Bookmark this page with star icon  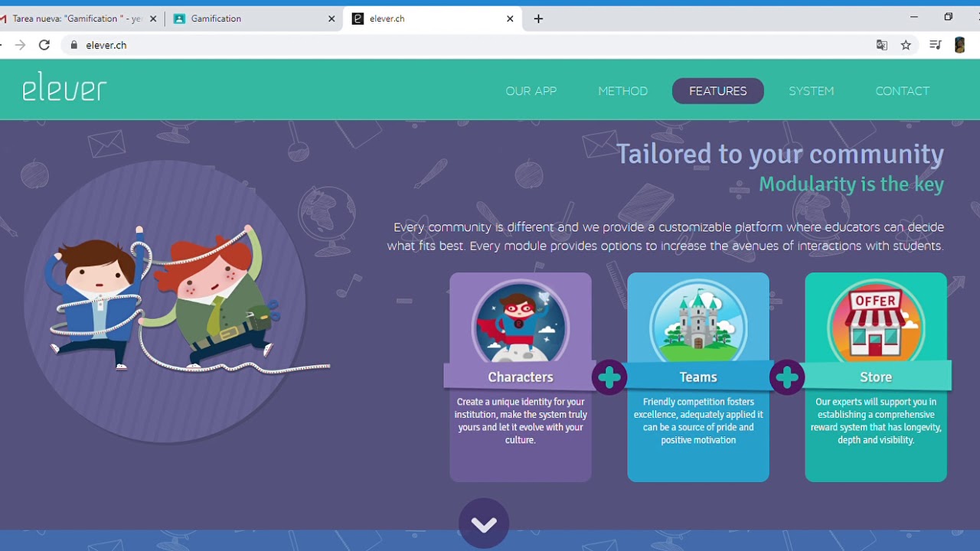point(906,45)
